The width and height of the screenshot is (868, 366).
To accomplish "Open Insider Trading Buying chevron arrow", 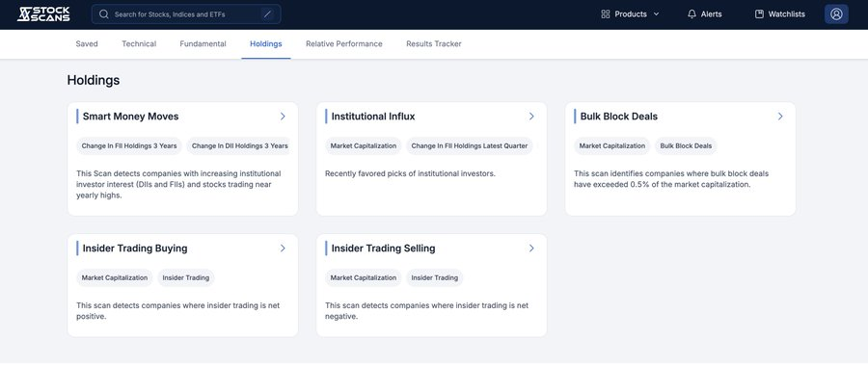I will click(x=283, y=248).
